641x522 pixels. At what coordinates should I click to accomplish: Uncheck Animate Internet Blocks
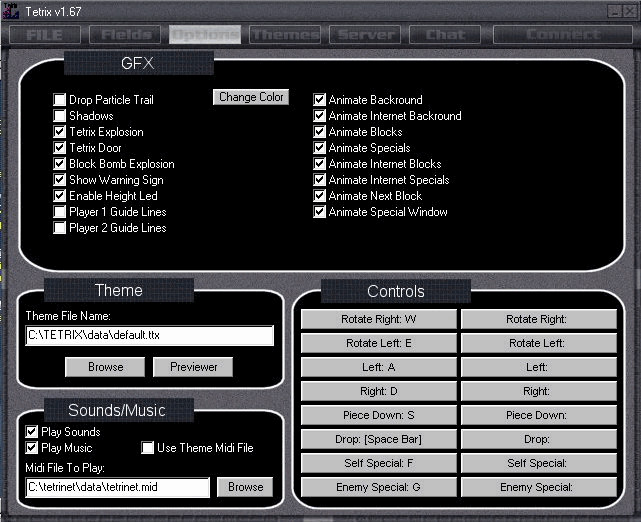[319, 164]
